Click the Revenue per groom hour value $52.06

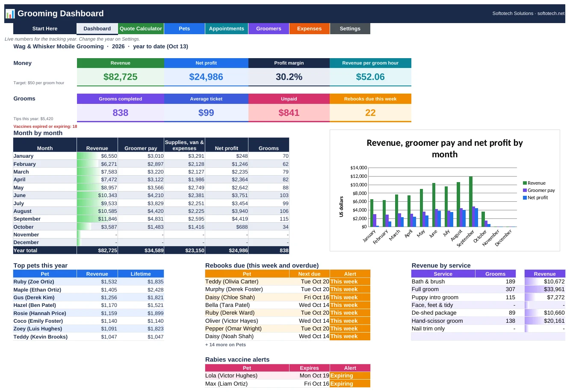click(x=370, y=77)
